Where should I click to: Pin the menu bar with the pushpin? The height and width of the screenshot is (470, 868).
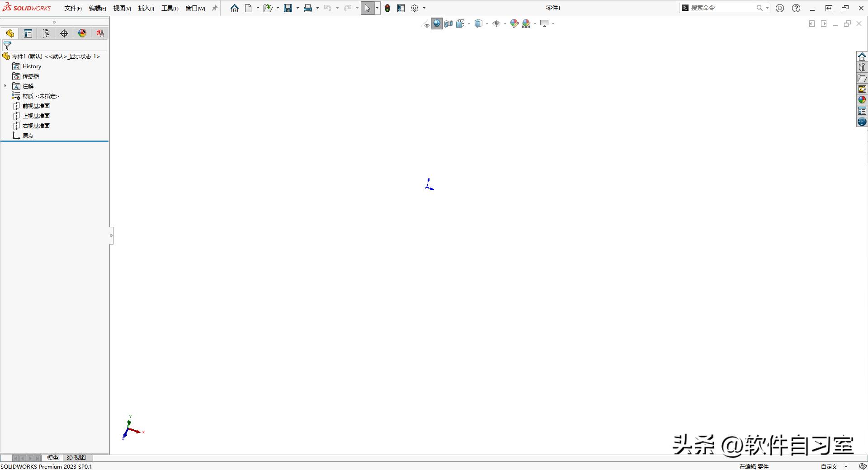tap(214, 8)
